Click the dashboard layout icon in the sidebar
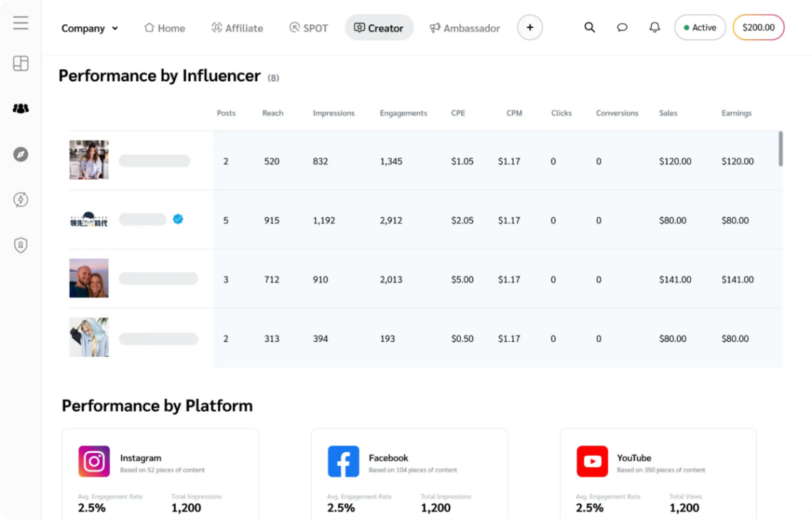The image size is (812, 520). 21,63
